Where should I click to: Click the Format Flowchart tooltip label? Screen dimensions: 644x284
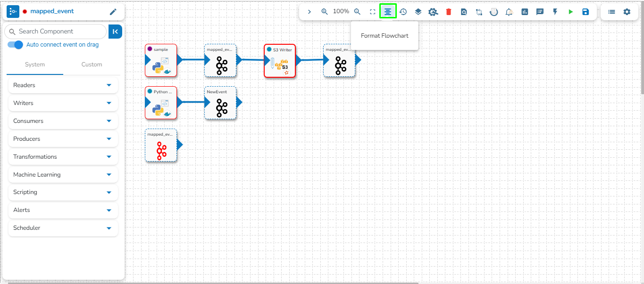pos(385,36)
